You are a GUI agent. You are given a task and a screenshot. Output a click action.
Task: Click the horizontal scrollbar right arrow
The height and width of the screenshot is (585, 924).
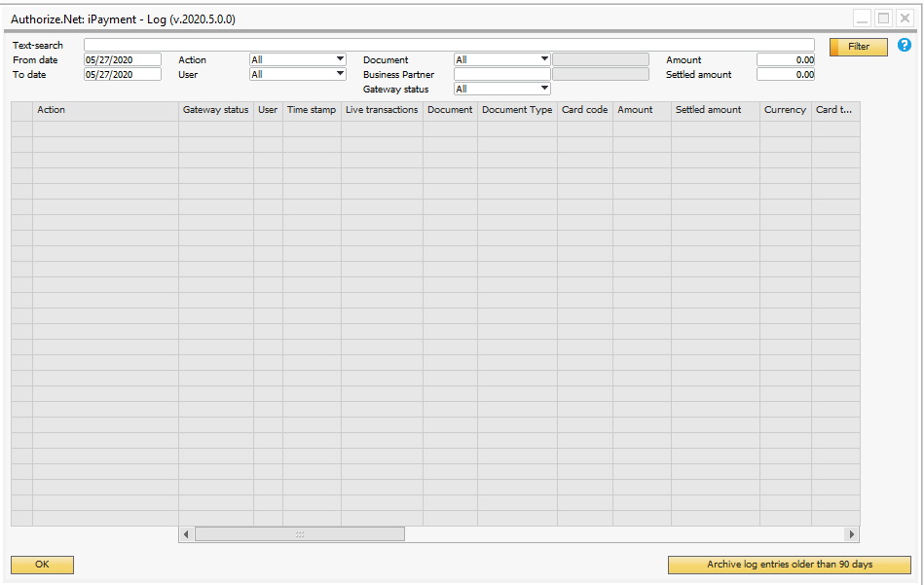tap(851, 534)
